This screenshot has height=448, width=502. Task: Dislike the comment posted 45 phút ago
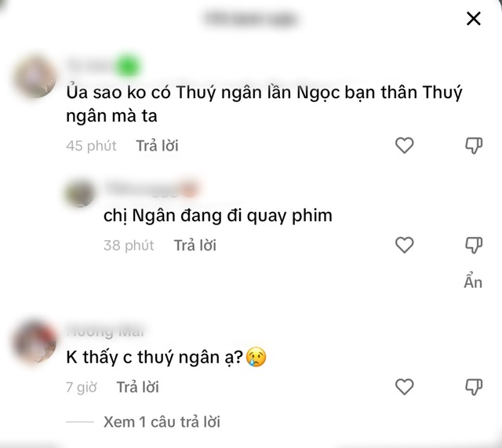pyautogui.click(x=474, y=146)
